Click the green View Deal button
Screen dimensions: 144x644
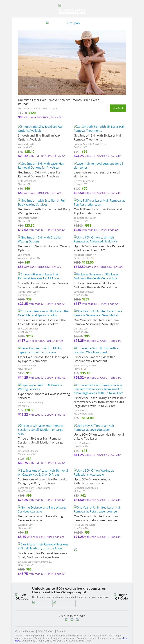[118, 108]
